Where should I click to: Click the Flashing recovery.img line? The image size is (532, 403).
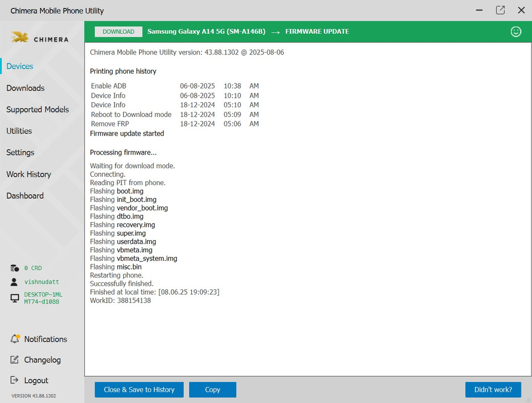click(x=123, y=225)
